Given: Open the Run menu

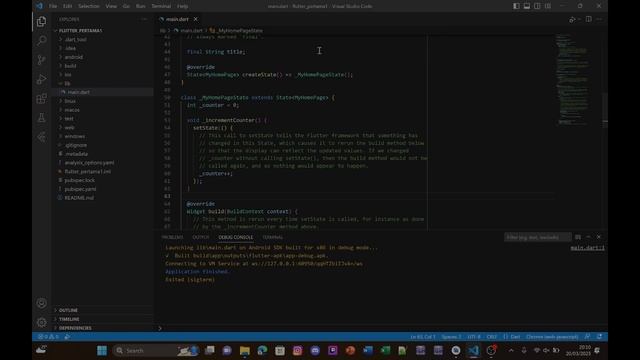Looking at the screenshot, I should pos(140,6).
